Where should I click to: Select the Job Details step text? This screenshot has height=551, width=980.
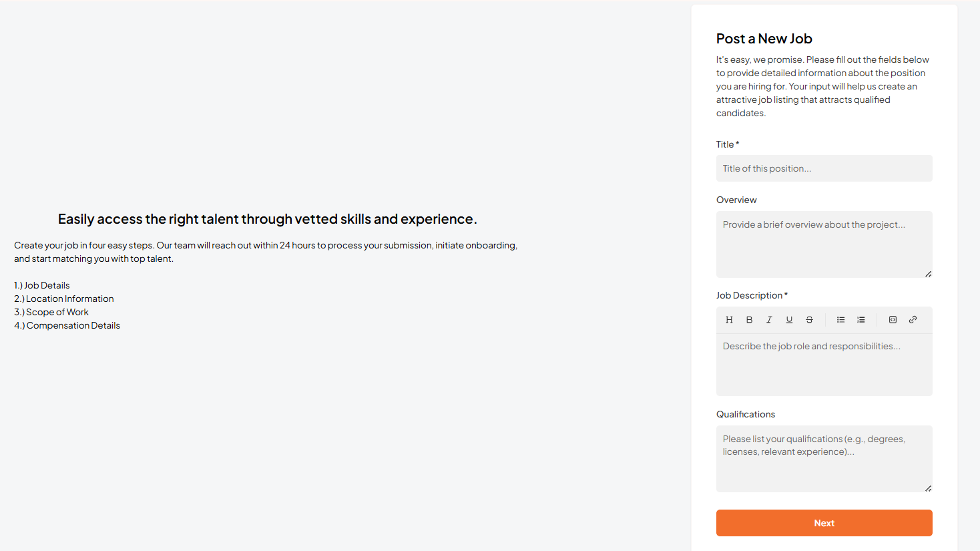pyautogui.click(x=42, y=285)
